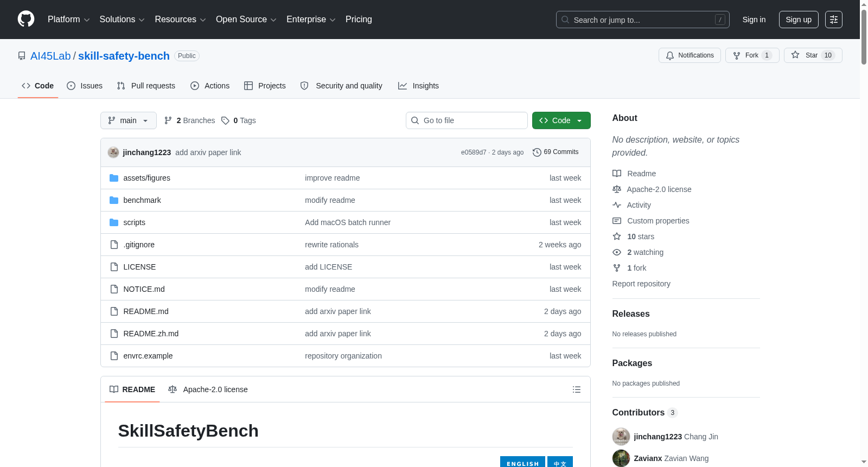
Task: Click the star icon next to 10 stars
Action: click(x=617, y=236)
